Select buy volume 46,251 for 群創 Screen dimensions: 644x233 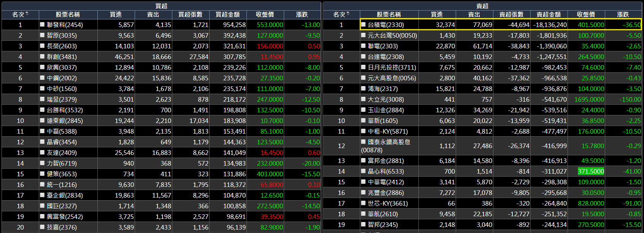click(x=124, y=57)
